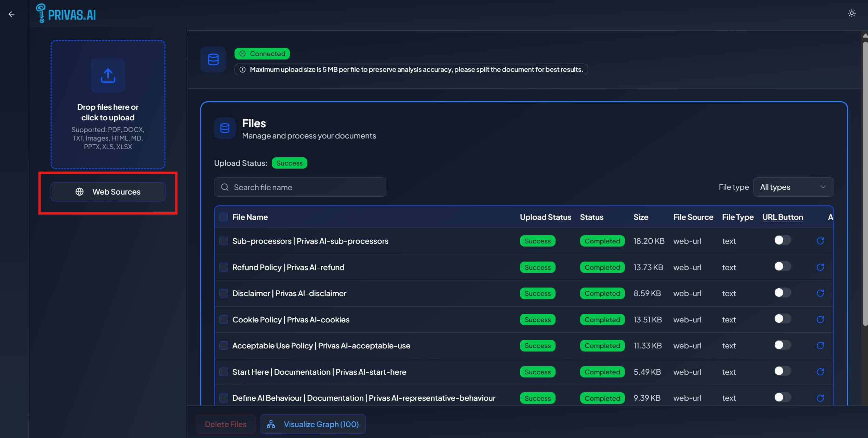Check the Start Here Documentation checkbox
868x438 pixels.
224,372
